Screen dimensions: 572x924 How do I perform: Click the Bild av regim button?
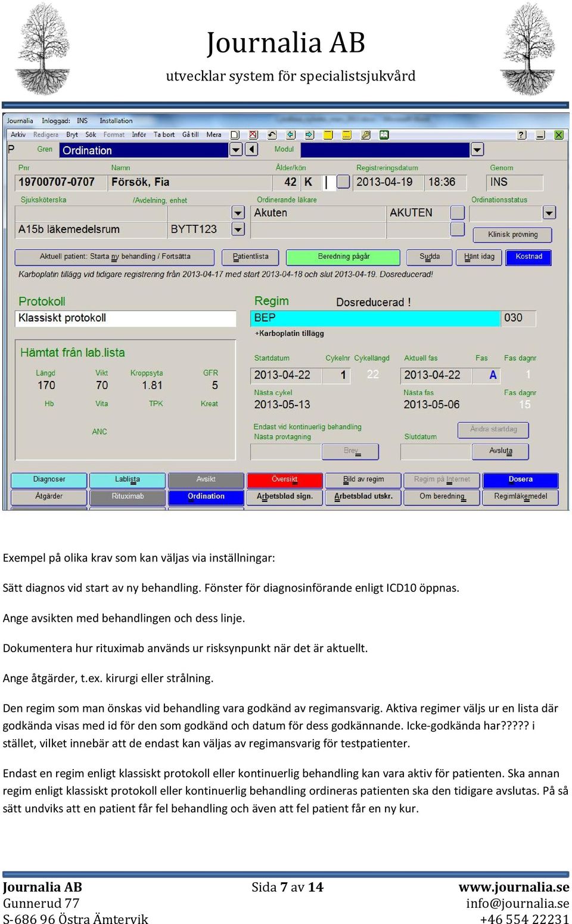click(363, 480)
